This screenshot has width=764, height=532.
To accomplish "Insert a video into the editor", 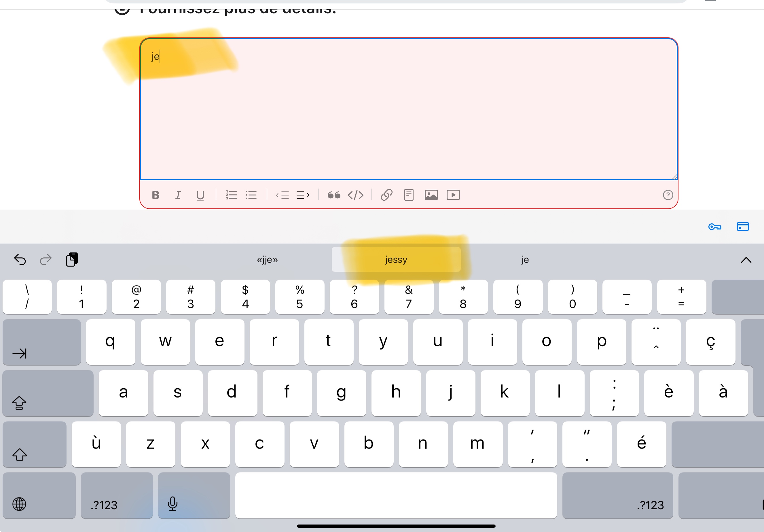I will (x=453, y=195).
